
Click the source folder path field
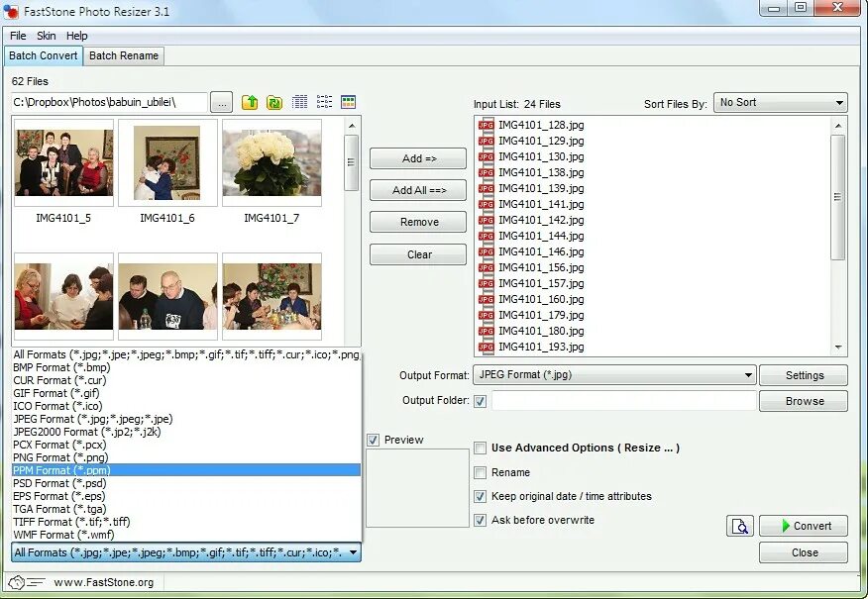(x=109, y=103)
